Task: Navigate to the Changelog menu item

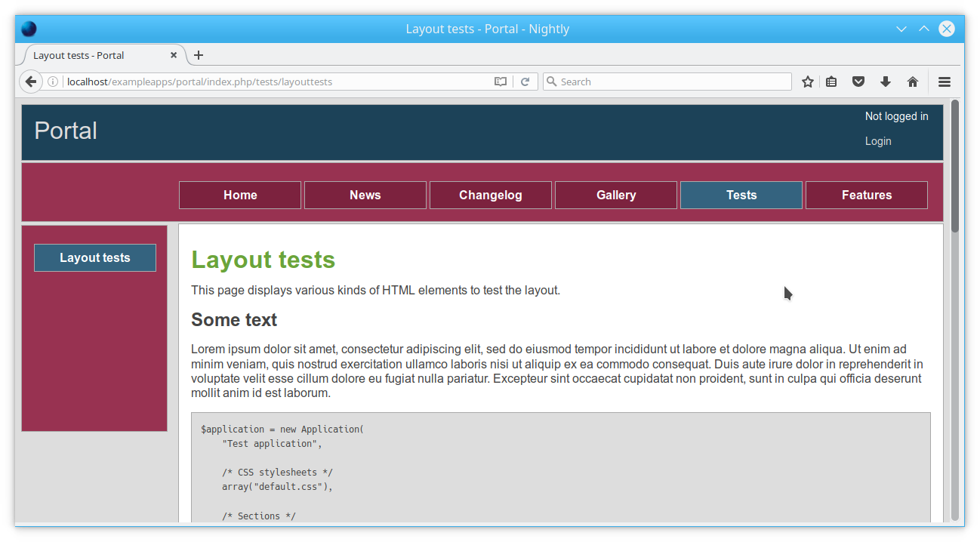Action: pyautogui.click(x=491, y=195)
